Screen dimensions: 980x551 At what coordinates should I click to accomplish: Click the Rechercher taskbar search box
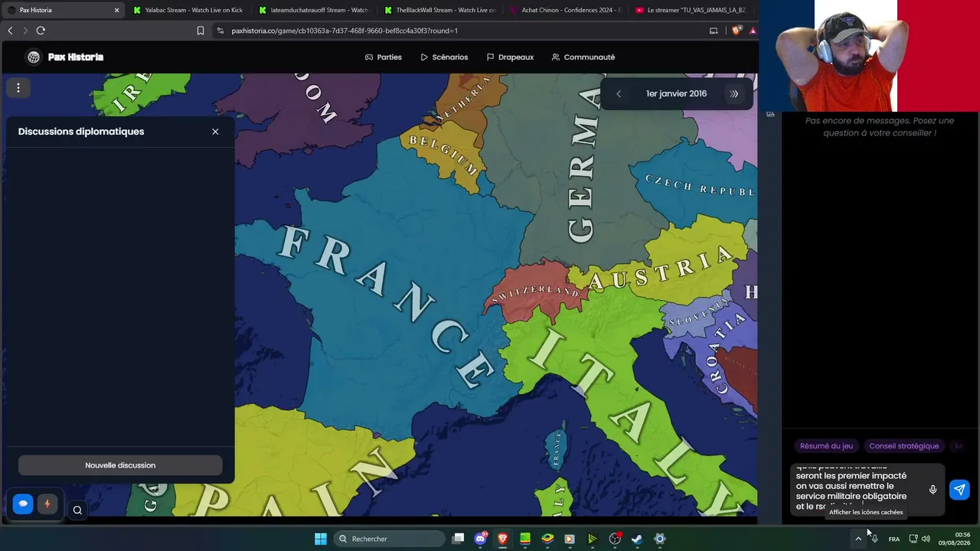(390, 539)
